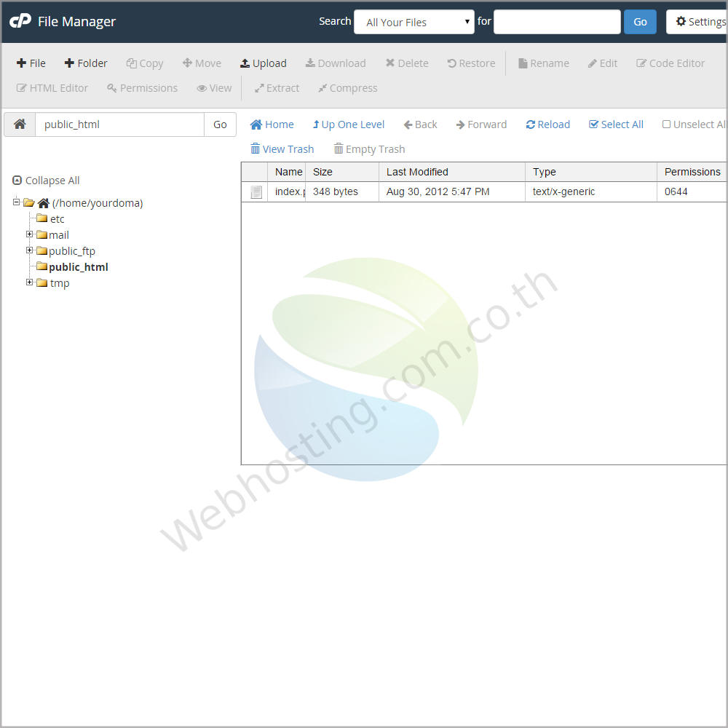The height and width of the screenshot is (728, 728).
Task: Click the Delete toolbar item
Action: point(407,63)
